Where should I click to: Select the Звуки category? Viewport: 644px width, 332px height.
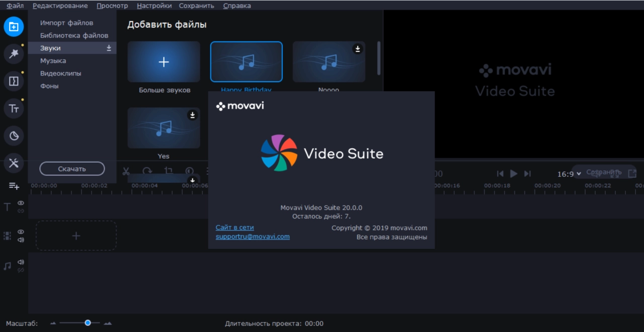coord(72,48)
